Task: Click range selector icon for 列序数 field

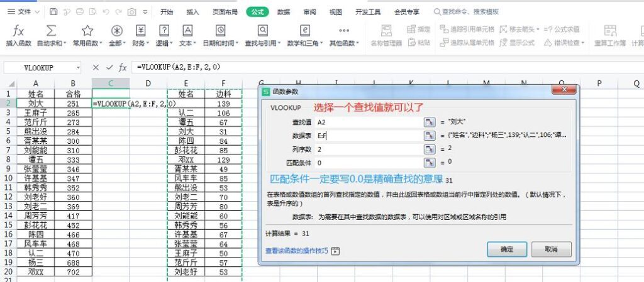Action: click(430, 149)
